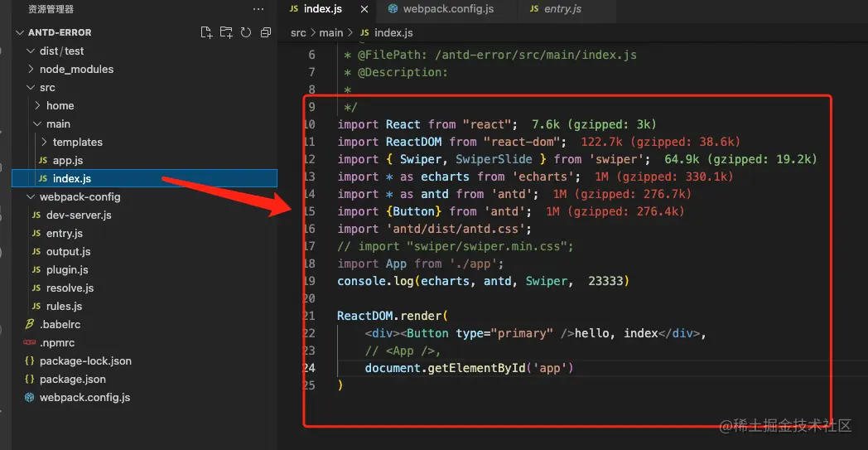Expand the home folder chevron
868x450 pixels.
[x=37, y=105]
